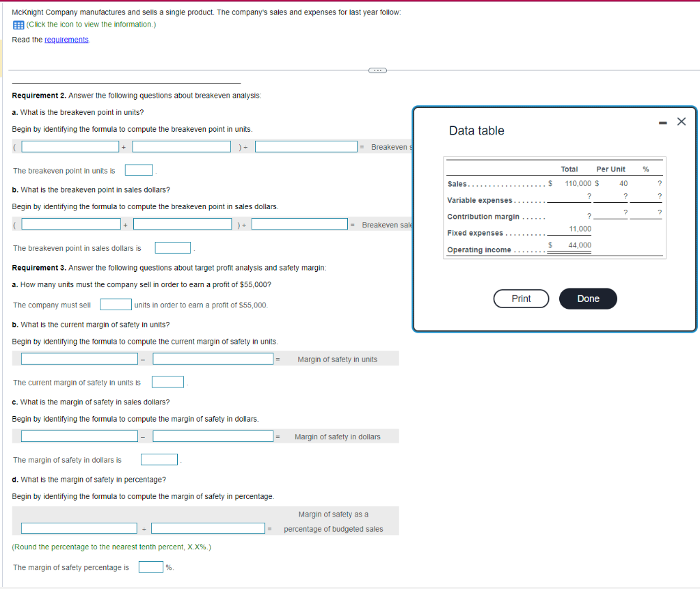Viewport: 700px width, 589px height.
Task: Click the units to earn $55,000 profit box
Action: click(116, 304)
